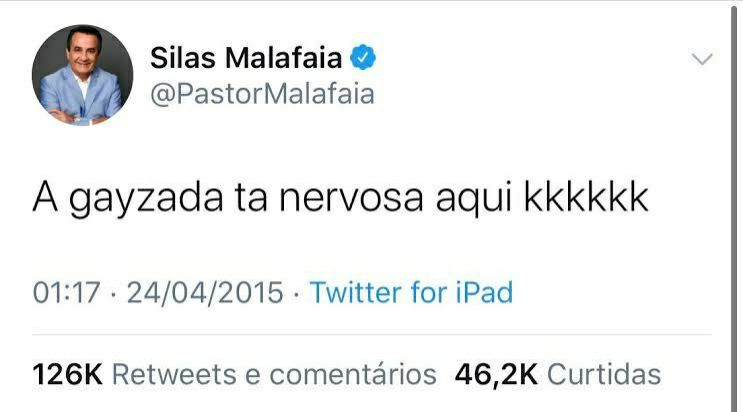743x412 pixels.
Task: Click the word gayzada in the tweet
Action: (x=146, y=198)
